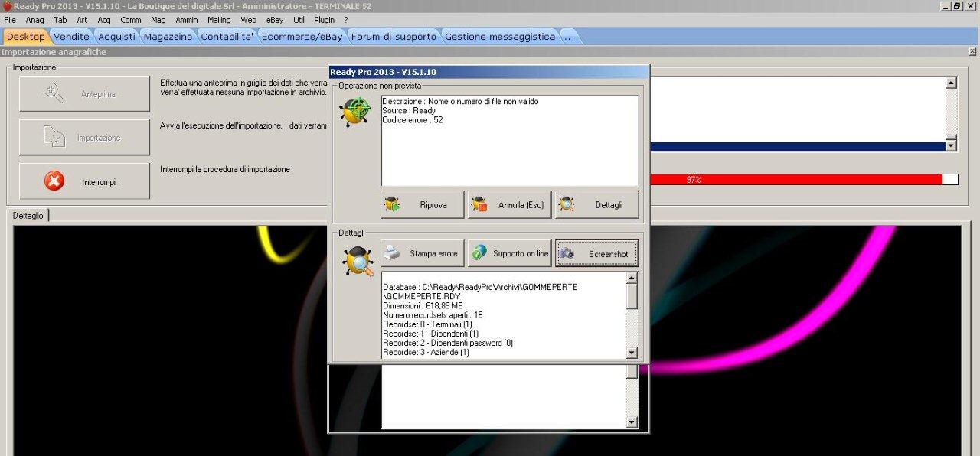Switch to the Ecommerce/eBay tab

[x=302, y=37]
